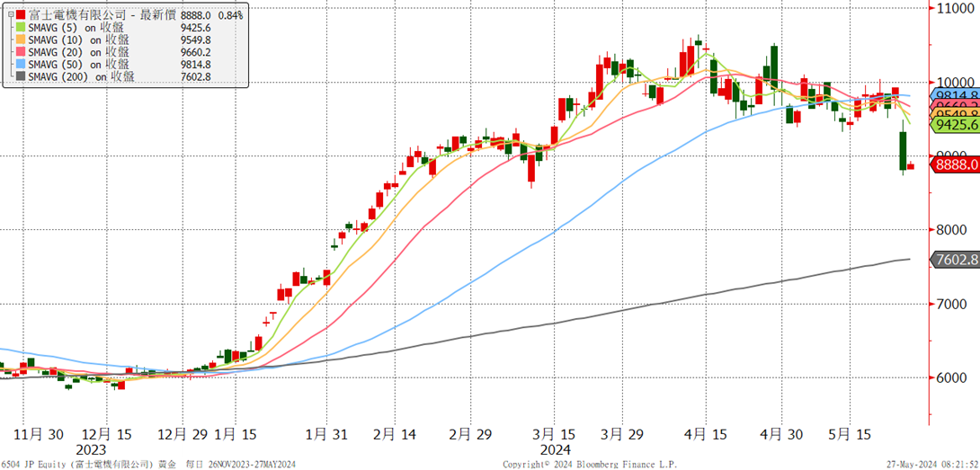Click the 7602.8 value in the legend
Image resolution: width=980 pixels, height=470 pixels.
(x=194, y=77)
